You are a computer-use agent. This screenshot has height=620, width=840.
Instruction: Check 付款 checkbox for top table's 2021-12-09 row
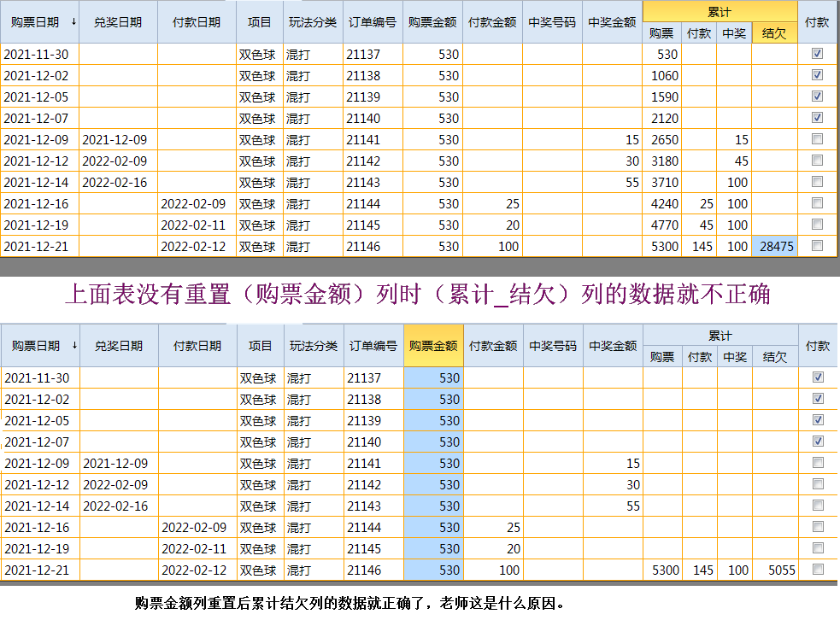(x=817, y=139)
